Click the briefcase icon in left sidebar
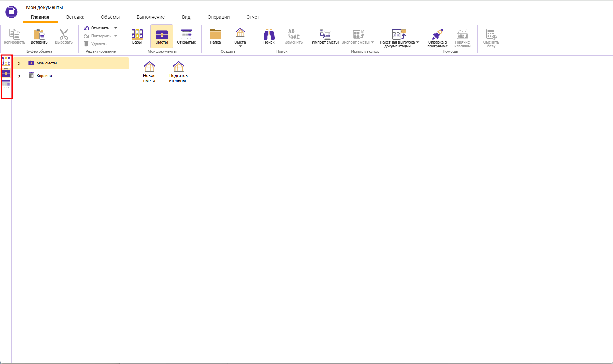The height and width of the screenshot is (364, 613). click(x=6, y=73)
